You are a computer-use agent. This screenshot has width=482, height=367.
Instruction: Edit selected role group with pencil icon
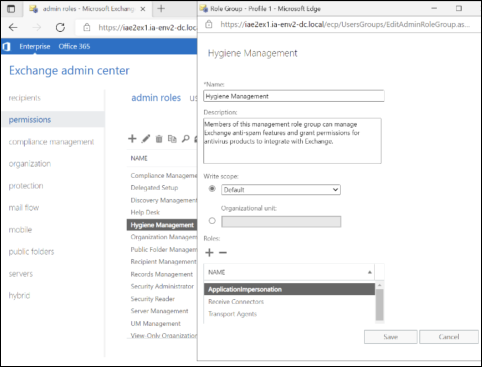tap(146, 139)
